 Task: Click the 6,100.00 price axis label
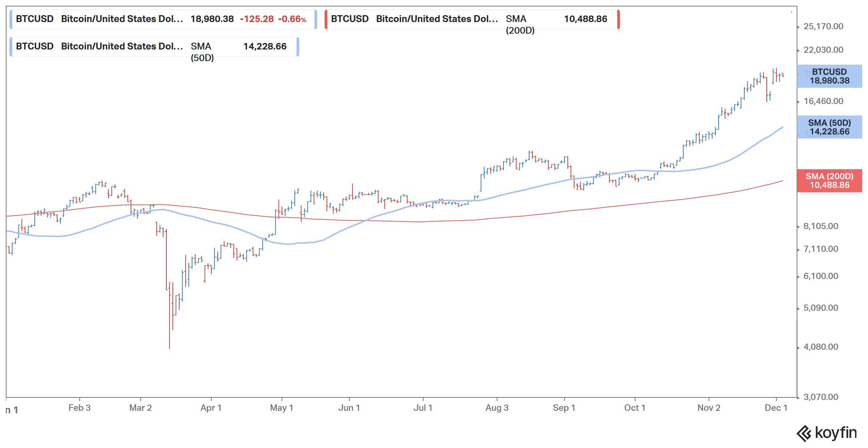[x=821, y=276]
